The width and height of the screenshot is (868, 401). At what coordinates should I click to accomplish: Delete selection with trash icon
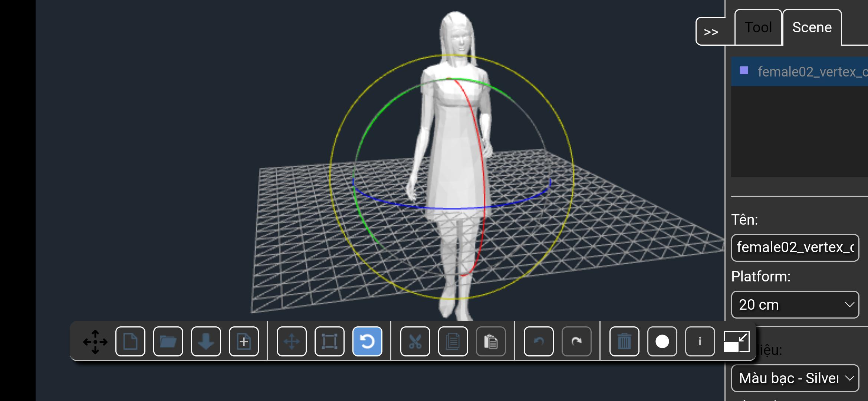(624, 341)
